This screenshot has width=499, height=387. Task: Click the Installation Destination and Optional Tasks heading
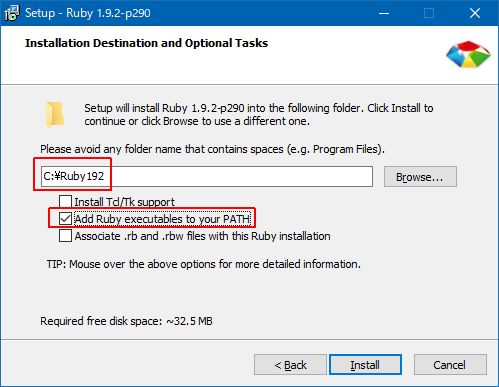pos(146,43)
